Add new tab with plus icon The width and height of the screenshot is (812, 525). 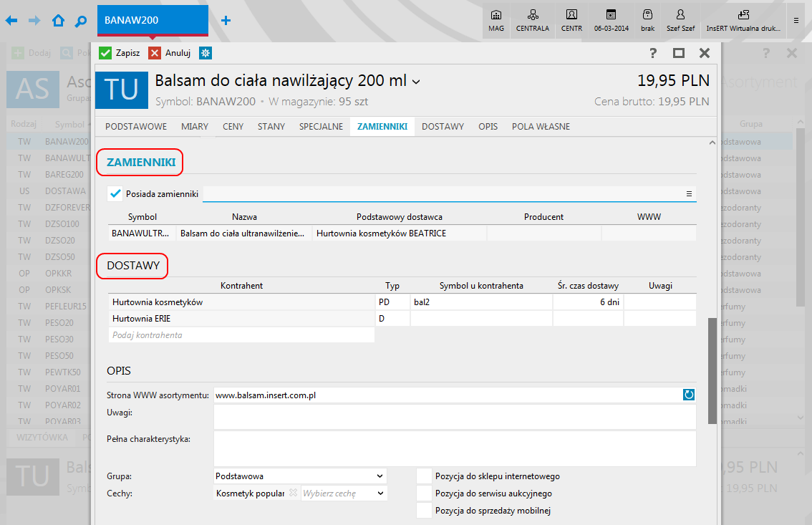(226, 21)
